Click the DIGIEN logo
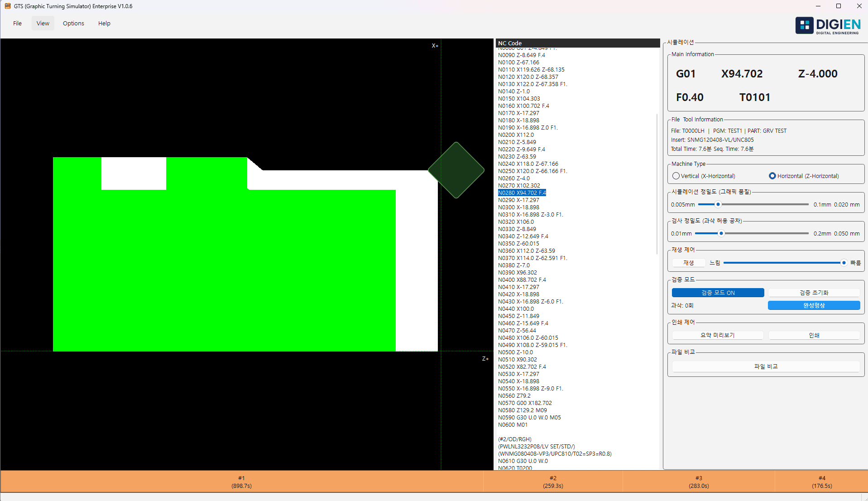Viewport: 868px width, 501px height. [x=828, y=25]
